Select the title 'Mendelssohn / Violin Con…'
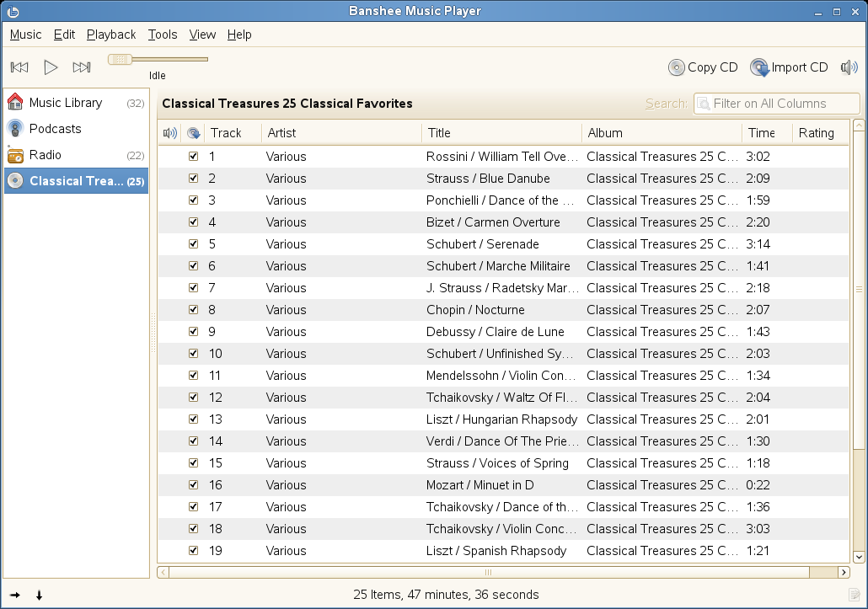 [501, 376]
